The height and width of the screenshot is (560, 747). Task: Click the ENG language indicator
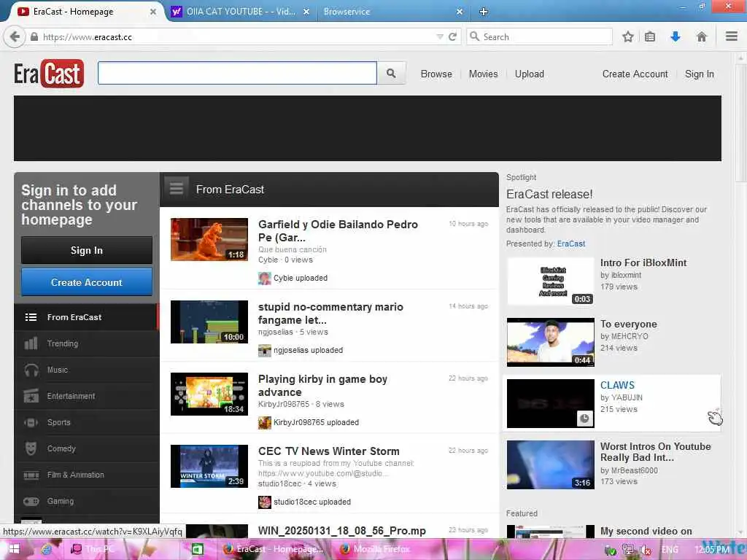(670, 550)
